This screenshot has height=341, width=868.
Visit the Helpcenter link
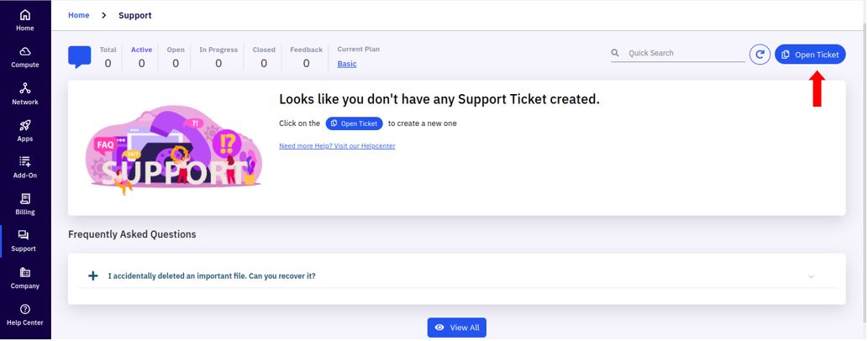pyautogui.click(x=337, y=146)
